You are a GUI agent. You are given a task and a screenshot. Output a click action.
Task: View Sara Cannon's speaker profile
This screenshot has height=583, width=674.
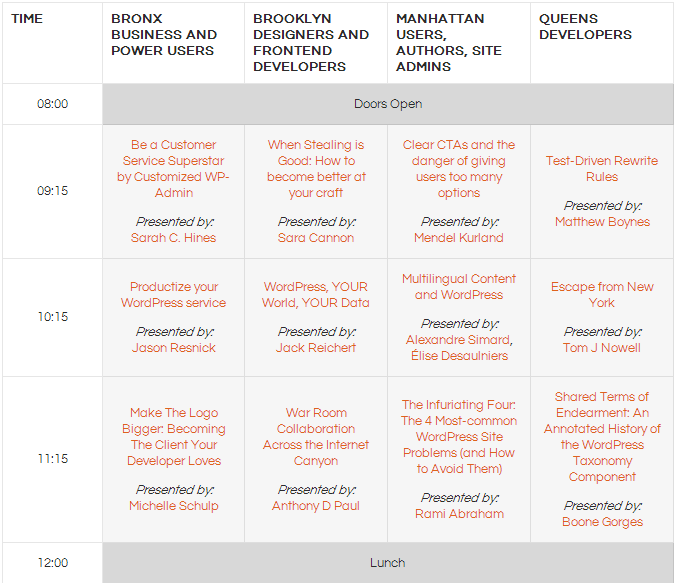(x=316, y=238)
